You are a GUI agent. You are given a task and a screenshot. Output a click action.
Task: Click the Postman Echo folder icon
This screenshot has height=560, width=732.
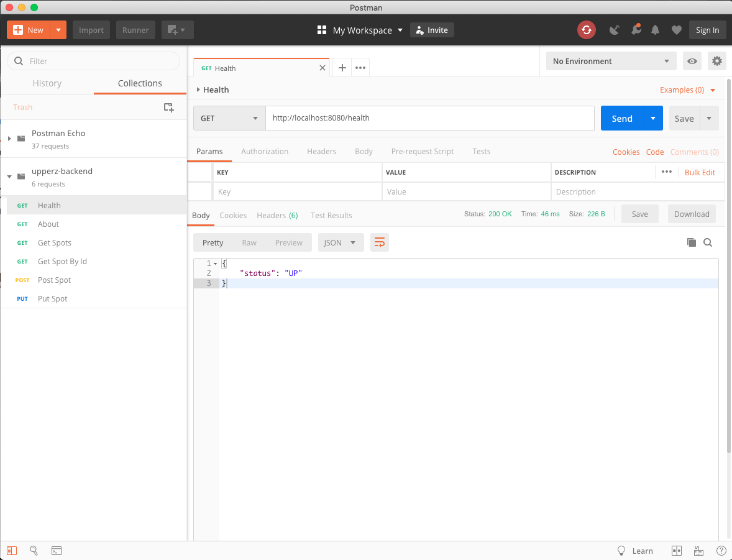pos(21,139)
